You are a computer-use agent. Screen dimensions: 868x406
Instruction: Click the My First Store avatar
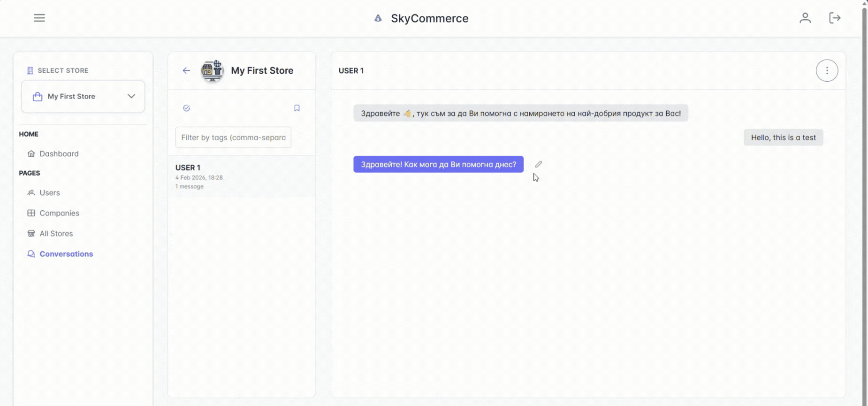pos(213,70)
